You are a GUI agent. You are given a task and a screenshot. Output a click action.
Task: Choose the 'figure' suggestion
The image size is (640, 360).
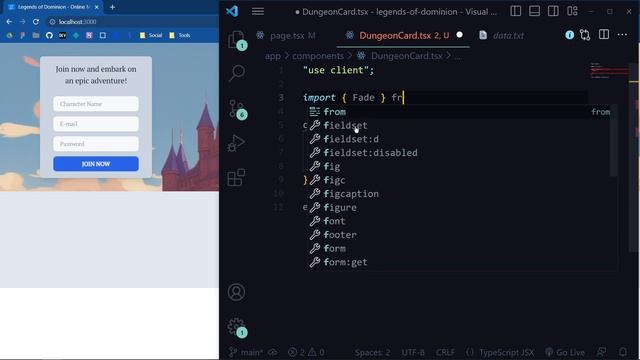pyautogui.click(x=460, y=207)
